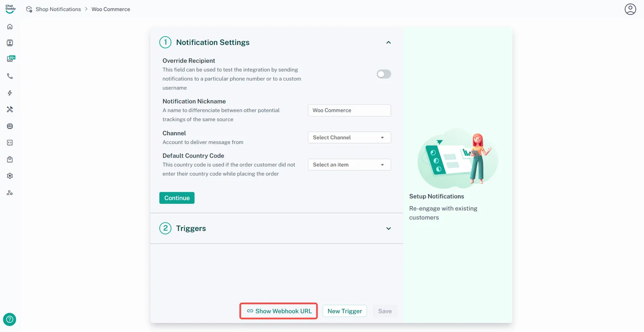Click the Continue button

(x=177, y=198)
